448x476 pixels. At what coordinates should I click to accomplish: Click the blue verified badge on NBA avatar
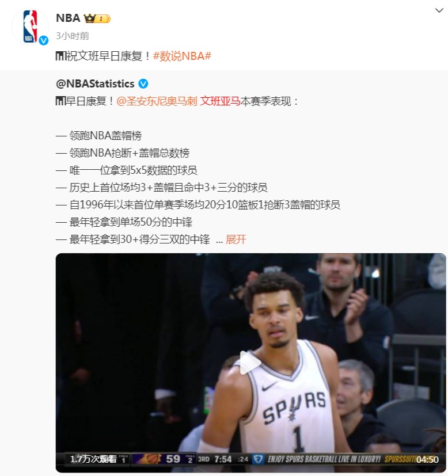[x=44, y=40]
